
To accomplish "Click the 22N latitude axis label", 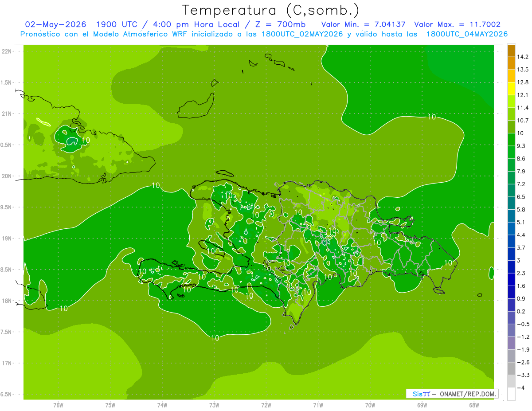I will click(8, 51).
